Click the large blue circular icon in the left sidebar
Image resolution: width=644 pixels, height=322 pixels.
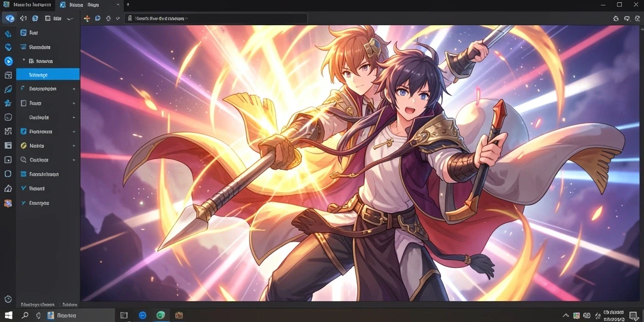[x=8, y=61]
